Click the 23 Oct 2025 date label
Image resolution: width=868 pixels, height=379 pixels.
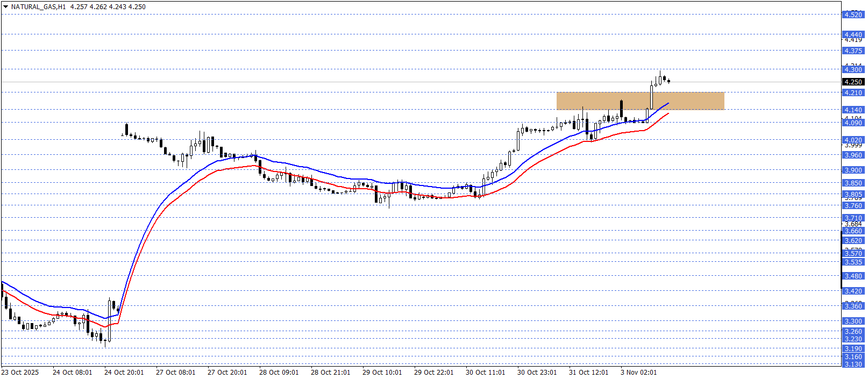pos(20,373)
